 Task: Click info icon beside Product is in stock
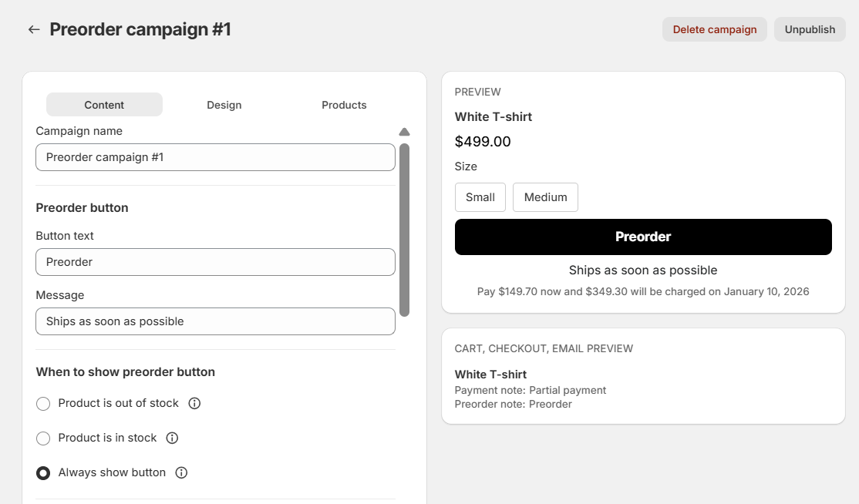coord(172,438)
